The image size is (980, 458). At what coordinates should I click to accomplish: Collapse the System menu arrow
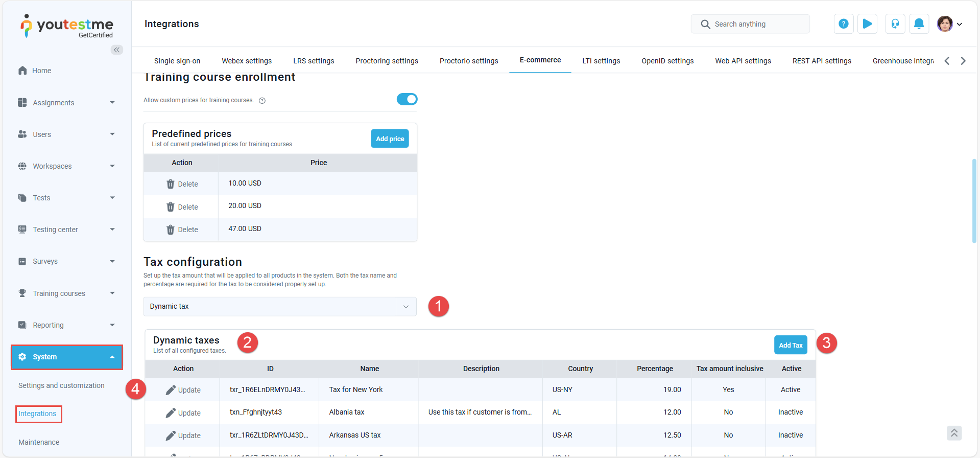(x=112, y=357)
